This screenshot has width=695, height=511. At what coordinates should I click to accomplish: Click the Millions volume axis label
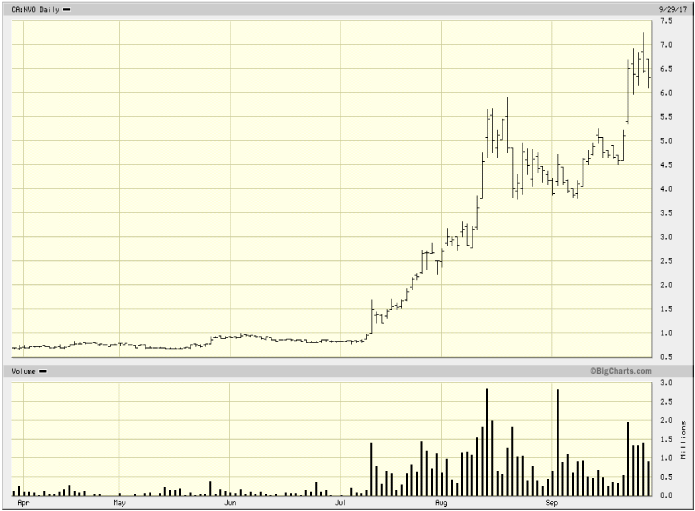pyautogui.click(x=684, y=439)
